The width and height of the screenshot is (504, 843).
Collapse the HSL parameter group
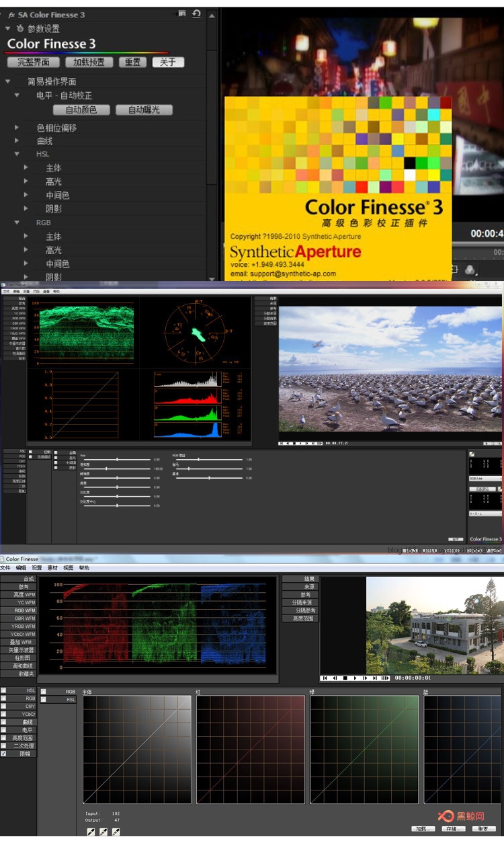coord(17,155)
